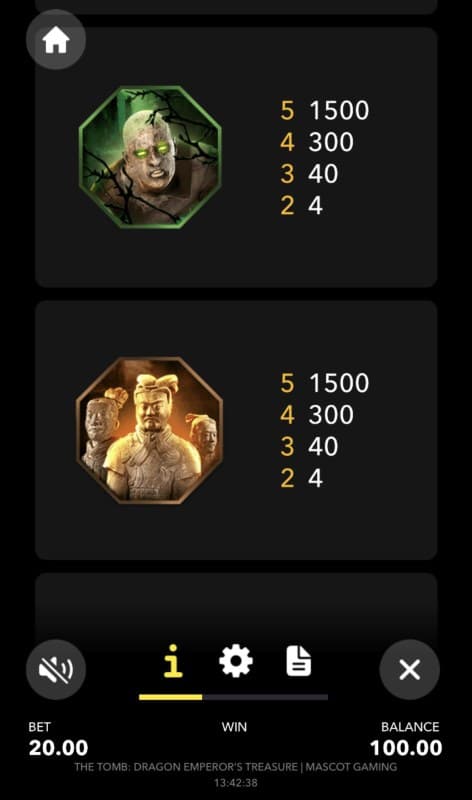Click the 13:42:38 clock display
This screenshot has width=472, height=800.
pyautogui.click(x=235, y=783)
